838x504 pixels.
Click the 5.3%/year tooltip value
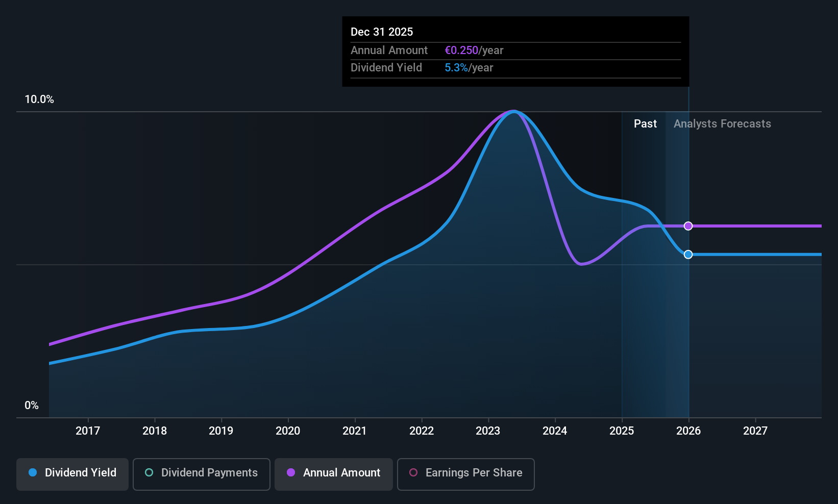pos(469,68)
